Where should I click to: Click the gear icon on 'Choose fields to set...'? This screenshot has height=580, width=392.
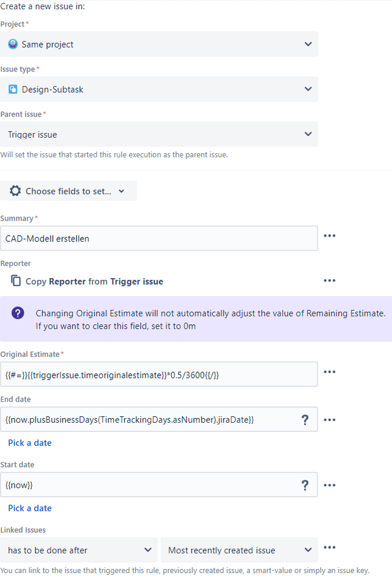tap(15, 190)
